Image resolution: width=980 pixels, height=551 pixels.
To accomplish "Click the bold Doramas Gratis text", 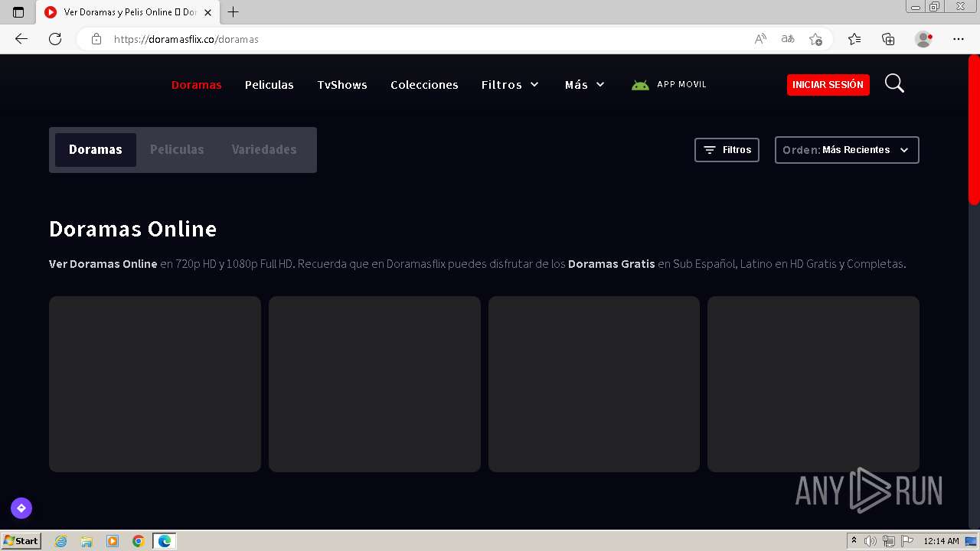I will tap(612, 264).
